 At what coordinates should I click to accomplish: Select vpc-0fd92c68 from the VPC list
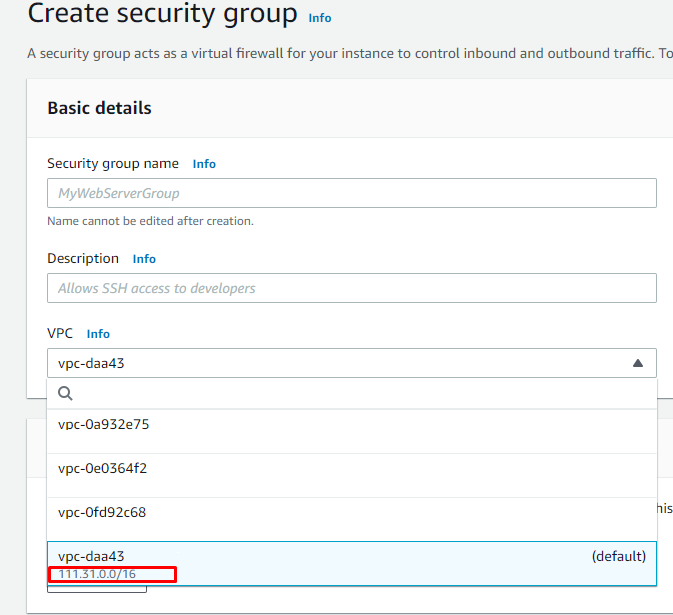(x=352, y=520)
